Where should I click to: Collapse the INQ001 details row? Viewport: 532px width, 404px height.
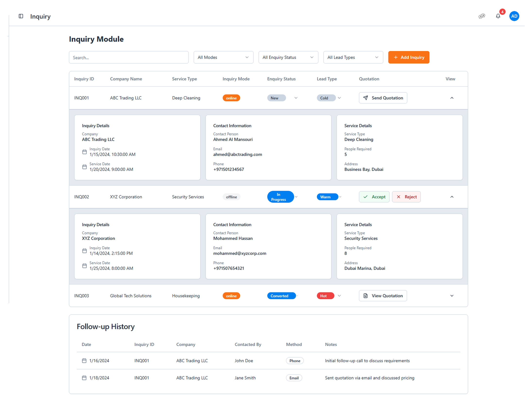coord(452,98)
